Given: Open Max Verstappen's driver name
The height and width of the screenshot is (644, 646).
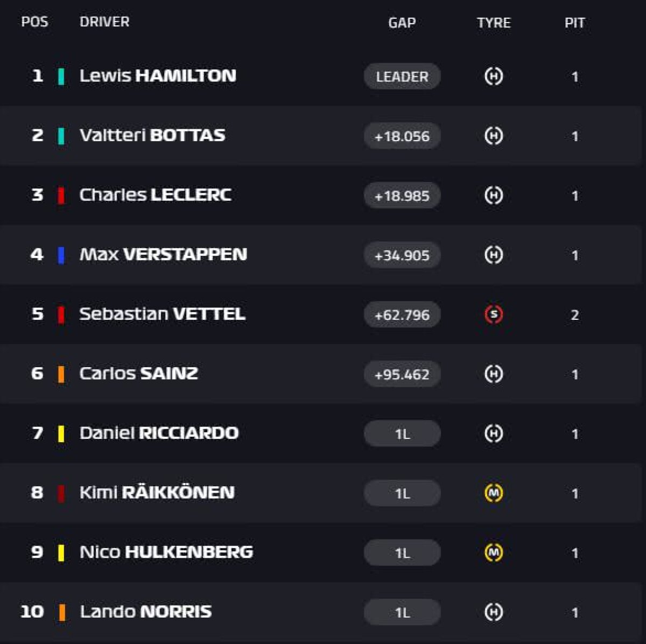Looking at the screenshot, I should tap(163, 254).
